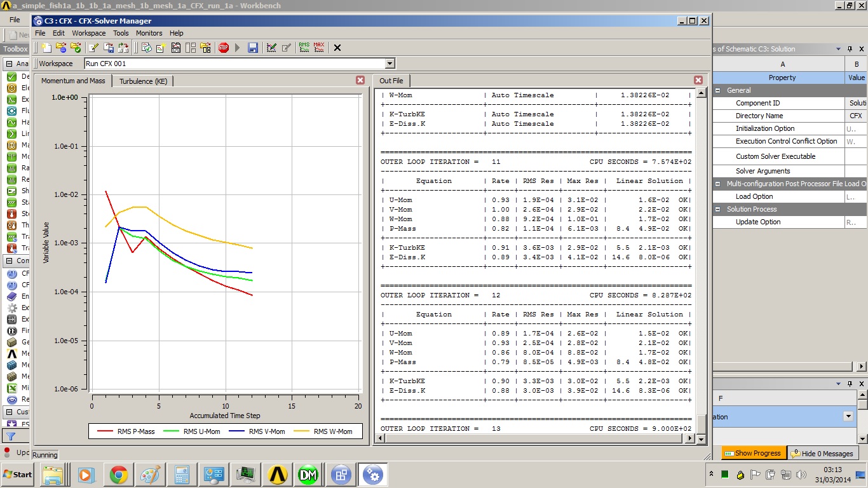Click the export results disk icon
868x488 pixels.
point(109,48)
